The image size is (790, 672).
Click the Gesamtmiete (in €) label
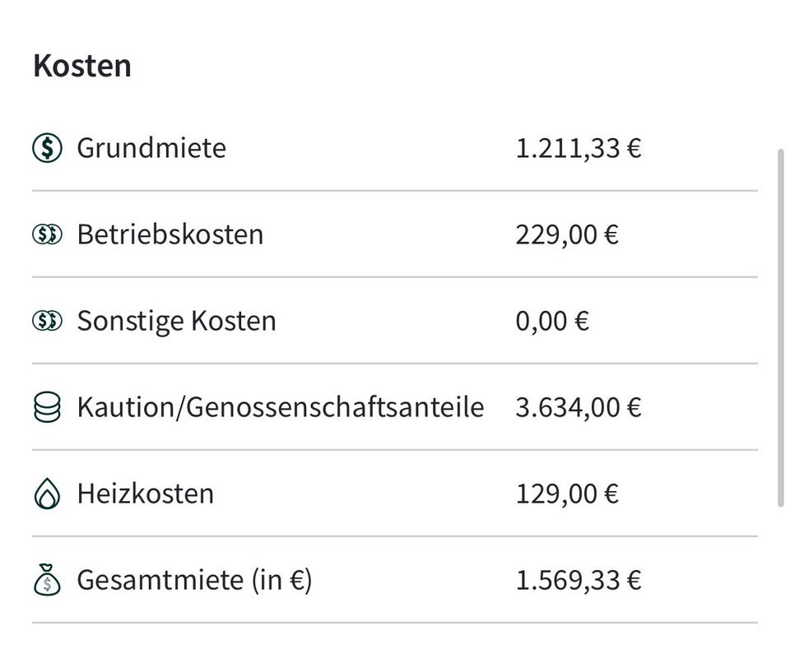(194, 580)
